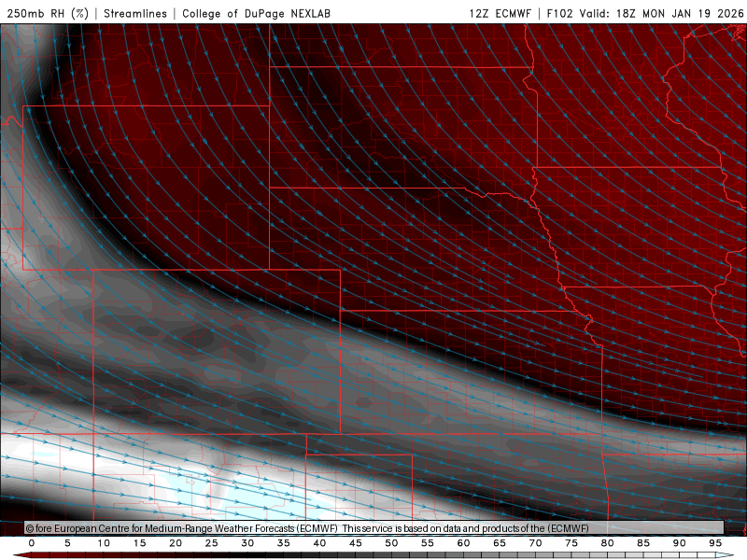The width and height of the screenshot is (747, 560).
Task: Select the "10" value on the color scale
Action: click(104, 543)
